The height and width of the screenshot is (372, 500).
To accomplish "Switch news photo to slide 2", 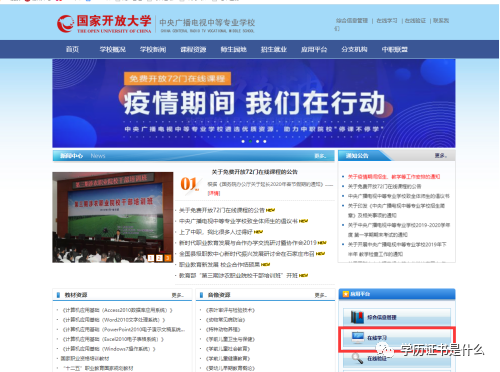I will point(159,258).
